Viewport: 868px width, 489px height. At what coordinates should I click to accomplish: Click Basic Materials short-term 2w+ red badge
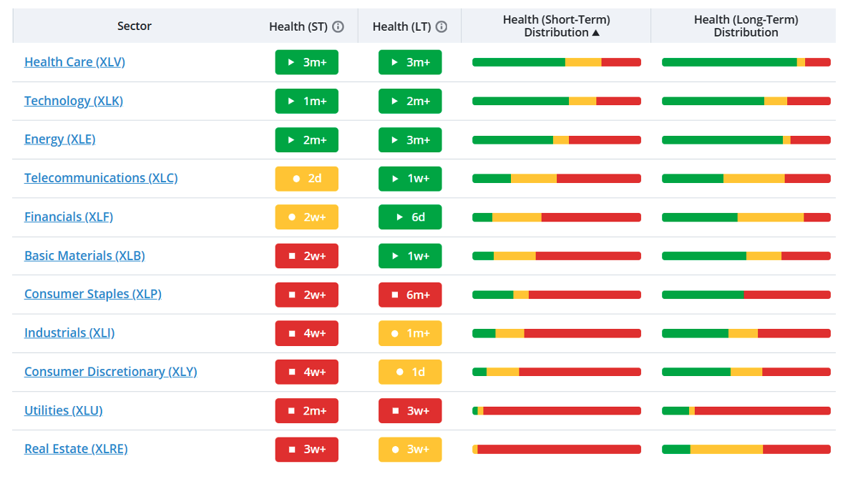[x=307, y=256]
